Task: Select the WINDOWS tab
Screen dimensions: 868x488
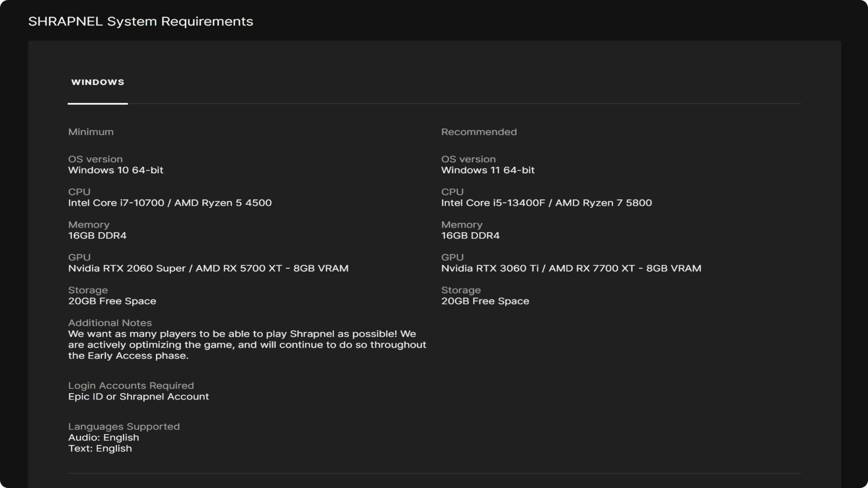Action: [97, 82]
